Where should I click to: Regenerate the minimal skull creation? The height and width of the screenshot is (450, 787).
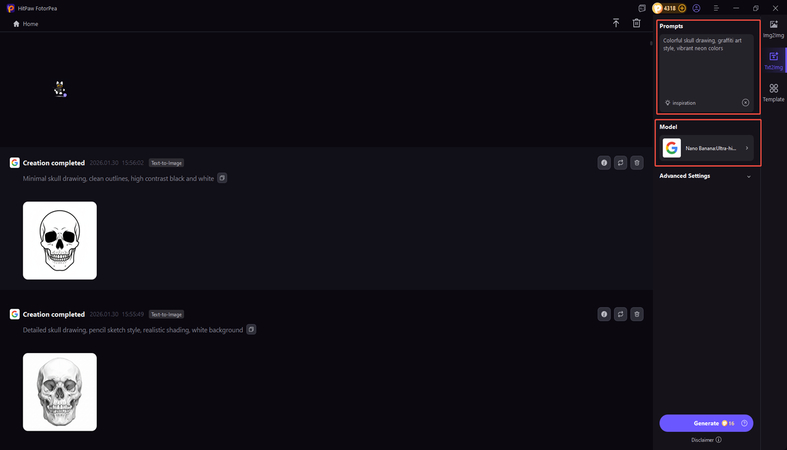pyautogui.click(x=620, y=163)
